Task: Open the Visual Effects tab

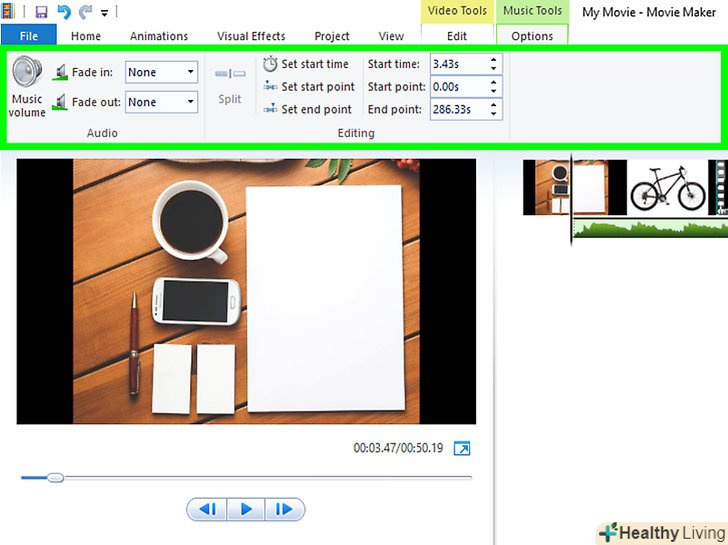Action: coord(251,36)
